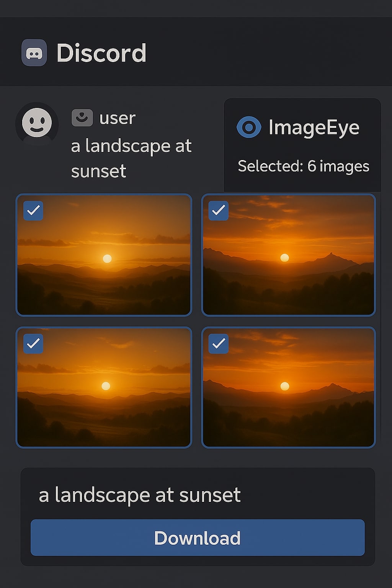Click the Discord logo icon
Viewport: 392px width, 588px height.
click(34, 53)
